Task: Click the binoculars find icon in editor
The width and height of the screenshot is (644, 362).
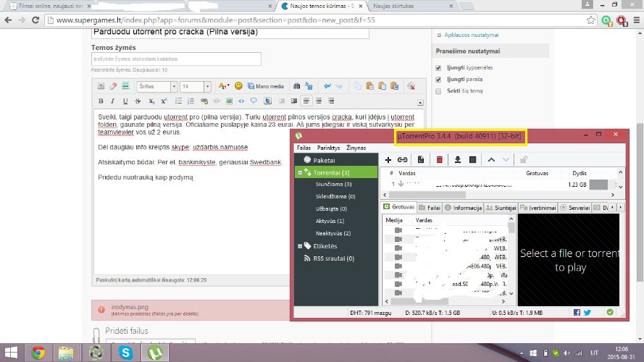Action: [296, 85]
